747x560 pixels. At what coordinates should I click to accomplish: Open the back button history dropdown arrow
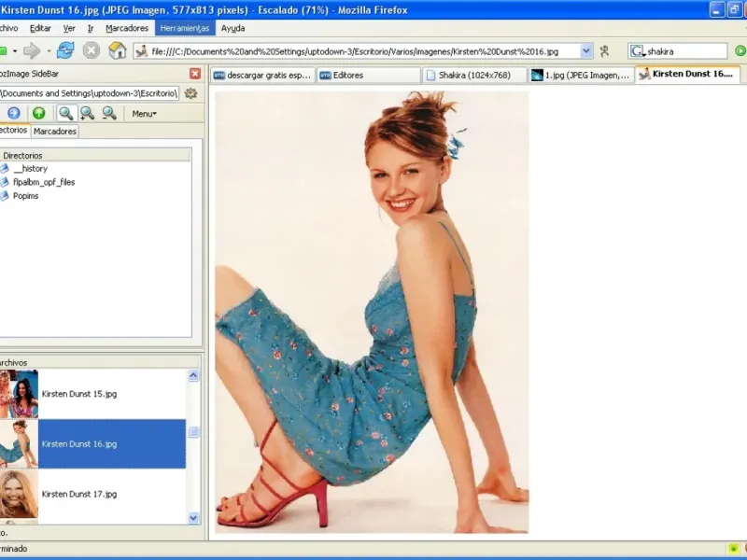pyautogui.click(x=15, y=51)
